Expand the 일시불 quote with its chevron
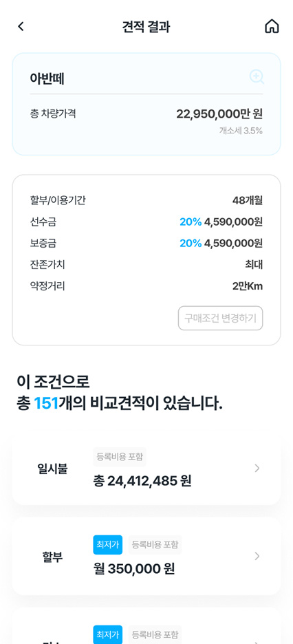 tap(257, 469)
